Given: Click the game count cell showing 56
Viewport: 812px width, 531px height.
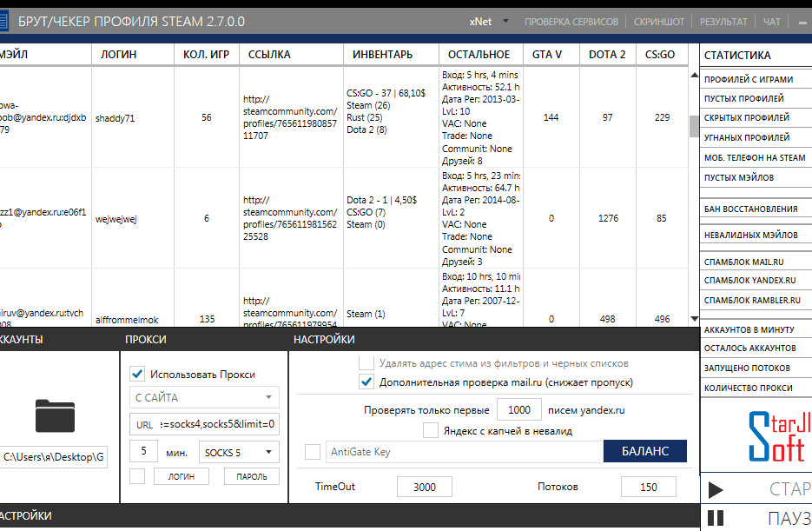Looking at the screenshot, I should [207, 117].
